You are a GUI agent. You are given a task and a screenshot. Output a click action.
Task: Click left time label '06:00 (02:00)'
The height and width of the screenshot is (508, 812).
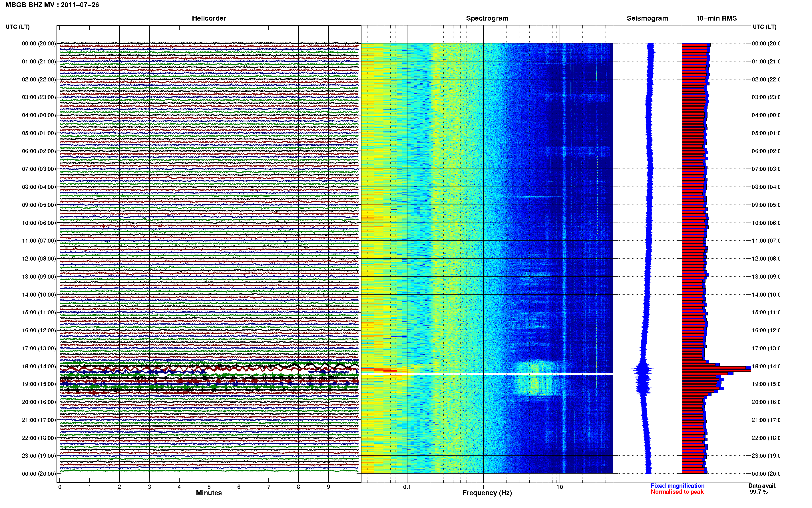pyautogui.click(x=39, y=151)
